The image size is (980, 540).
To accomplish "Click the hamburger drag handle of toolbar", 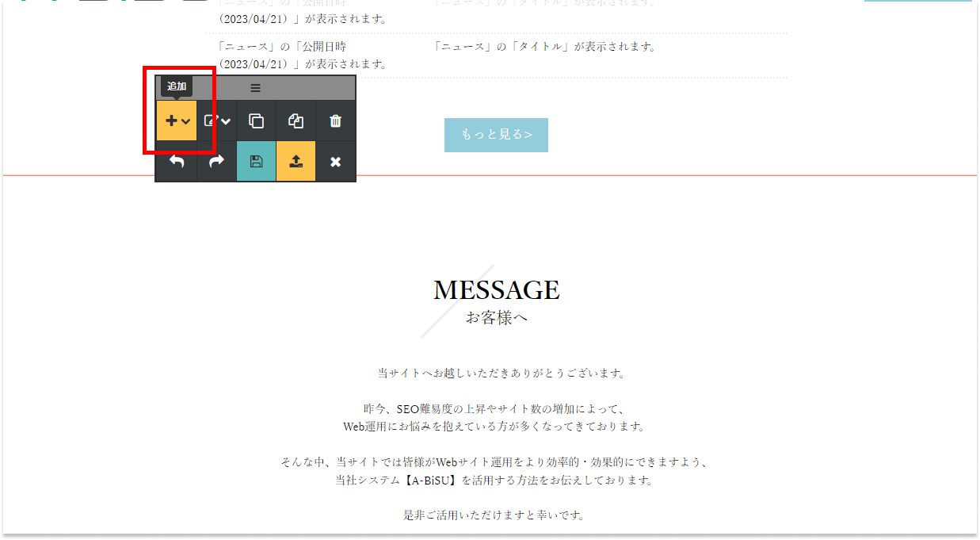I will click(255, 88).
